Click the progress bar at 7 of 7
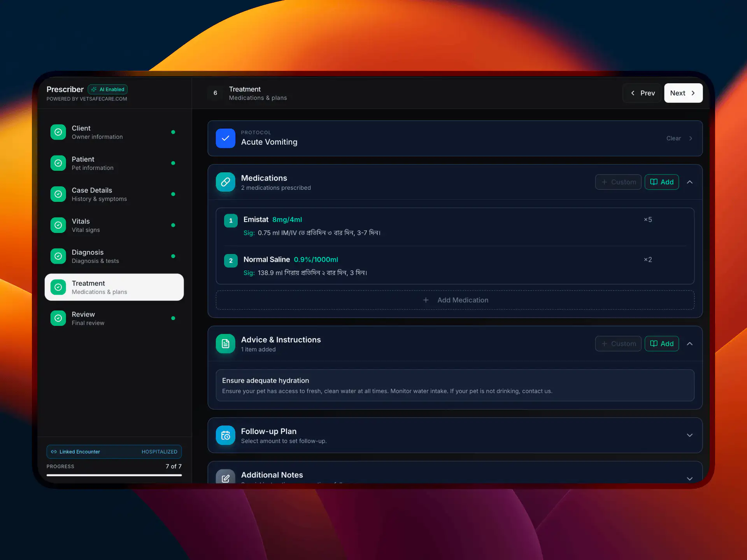The image size is (747, 560). (x=114, y=475)
